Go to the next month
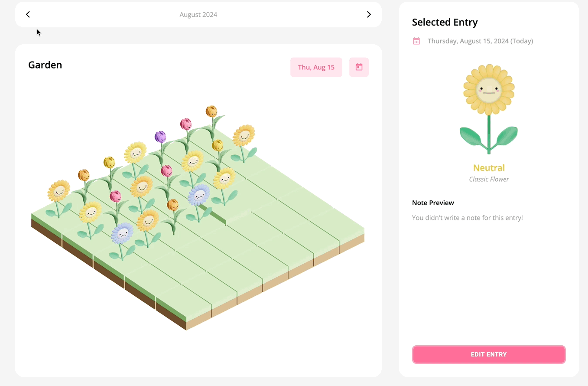The image size is (588, 386). 369,15
